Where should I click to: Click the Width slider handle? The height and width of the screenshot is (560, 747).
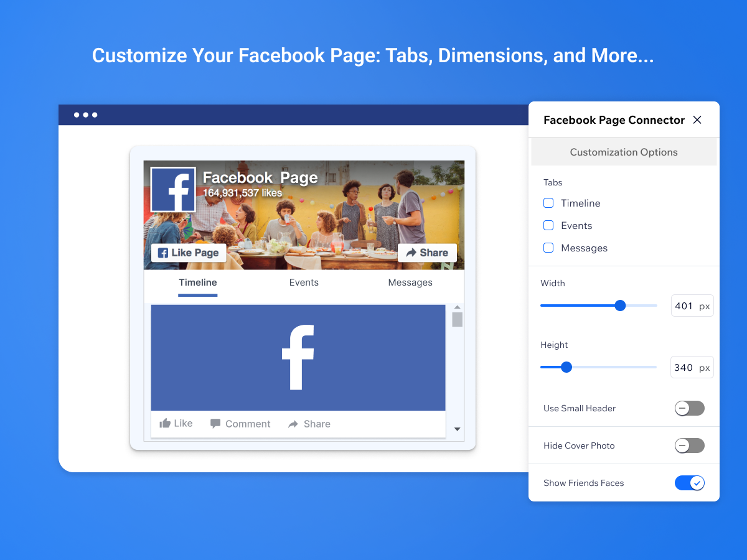[620, 306]
